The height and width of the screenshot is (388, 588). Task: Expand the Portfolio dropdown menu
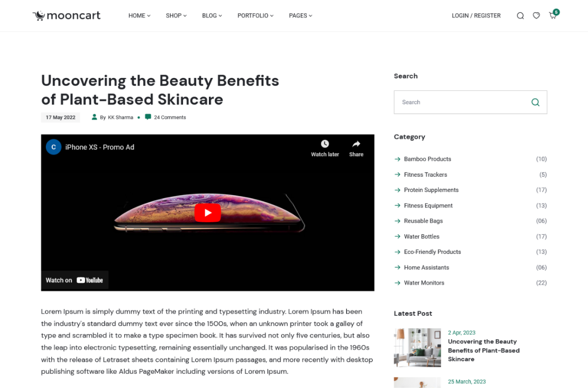pyautogui.click(x=255, y=16)
